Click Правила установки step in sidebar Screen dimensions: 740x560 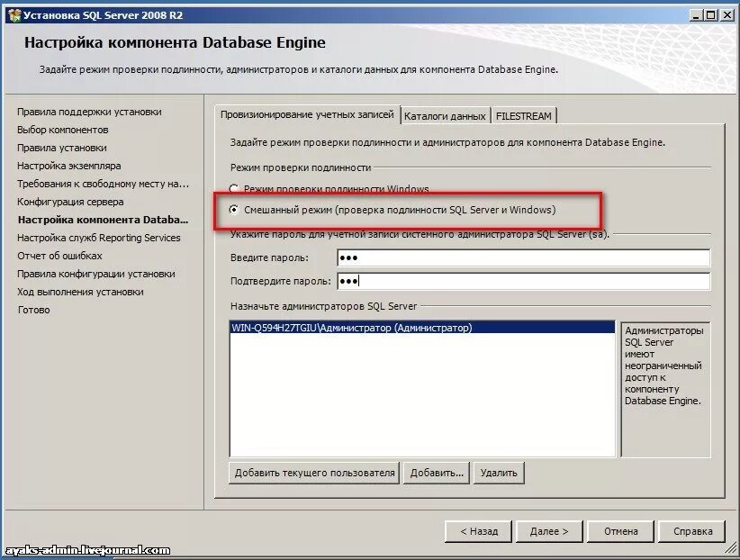(x=62, y=148)
